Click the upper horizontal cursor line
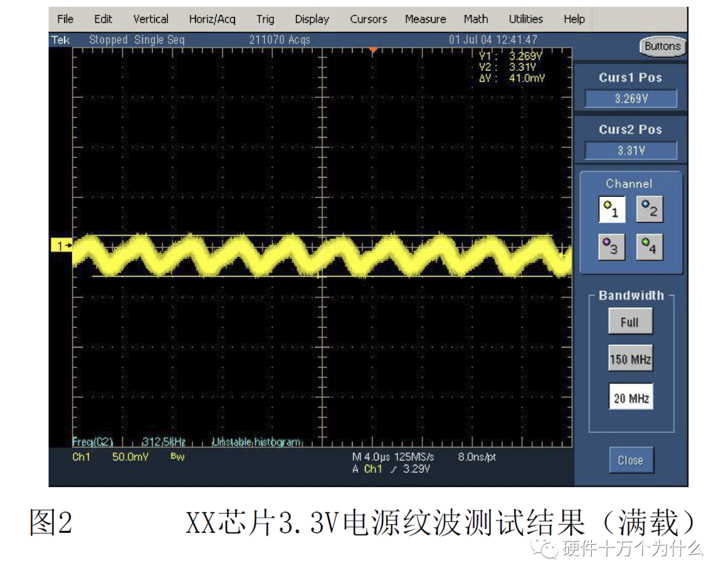728x580 pixels. (322, 236)
